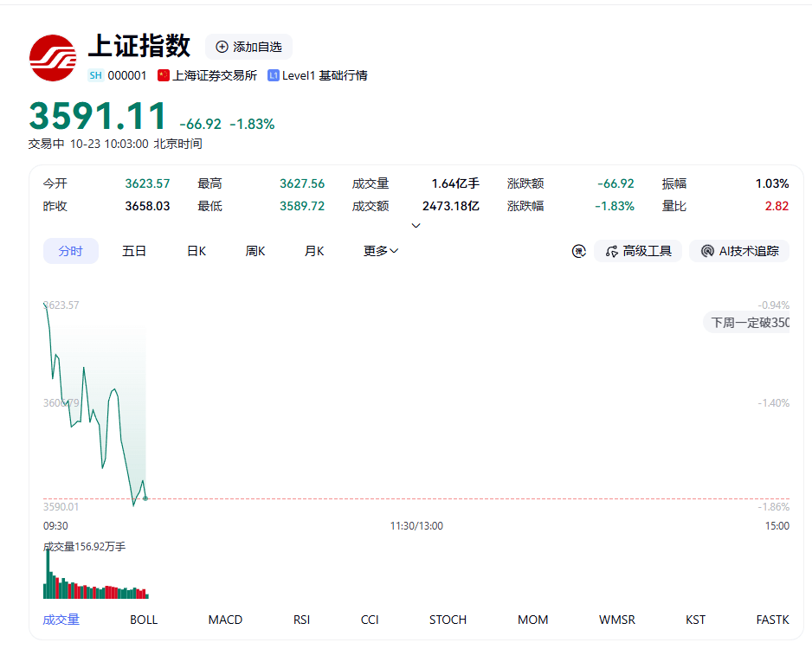The width and height of the screenshot is (812, 649).
Task: Open 高级工具 advanced tools
Action: coord(638,251)
